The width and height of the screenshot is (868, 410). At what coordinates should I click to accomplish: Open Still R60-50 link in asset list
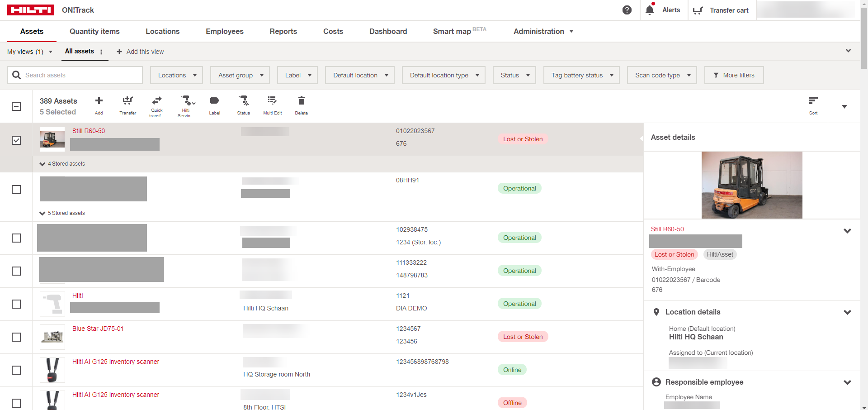[x=89, y=131]
